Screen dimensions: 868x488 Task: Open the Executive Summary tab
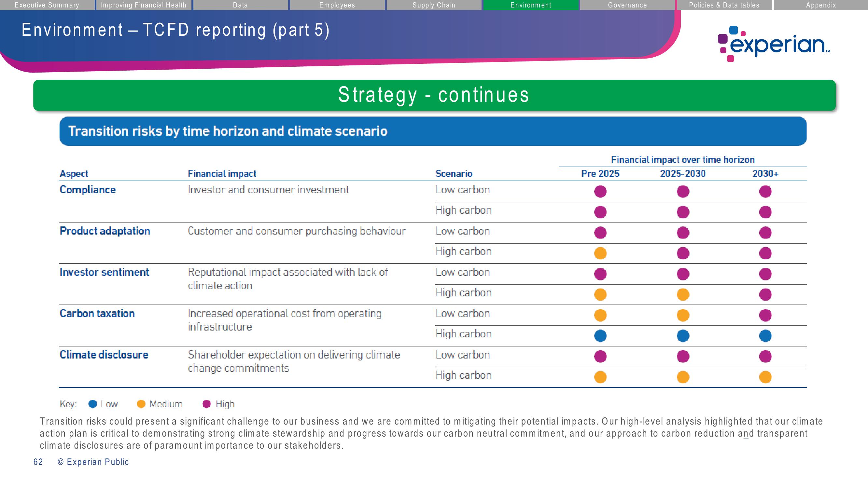47,5
